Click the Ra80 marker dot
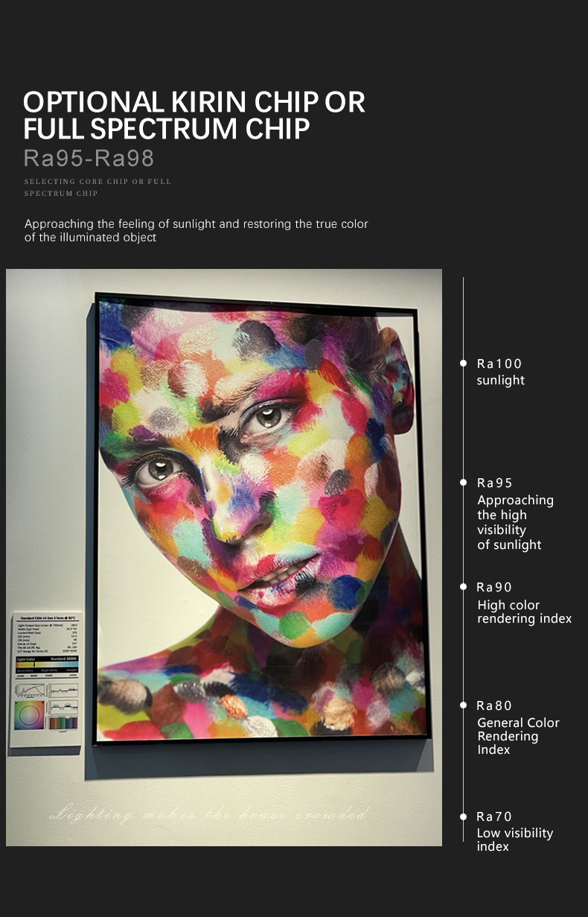The height and width of the screenshot is (917, 588). click(x=463, y=705)
